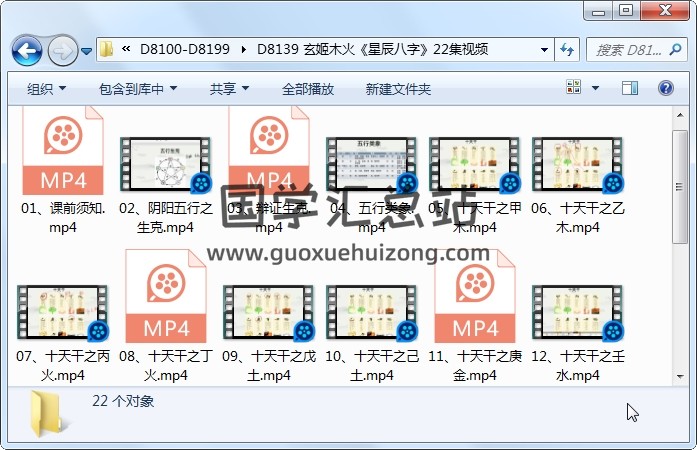The width and height of the screenshot is (697, 450).
Task: Open the more view options arrow
Action: [x=595, y=88]
